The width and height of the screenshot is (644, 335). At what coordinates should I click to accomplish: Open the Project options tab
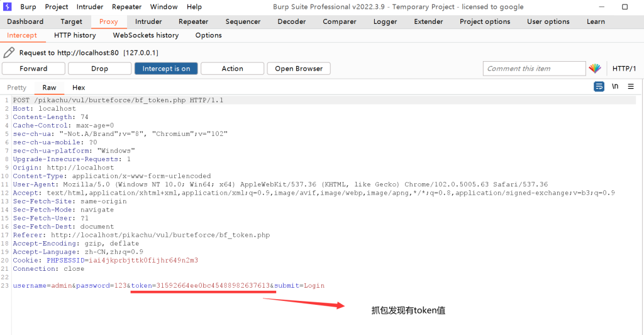pos(485,22)
